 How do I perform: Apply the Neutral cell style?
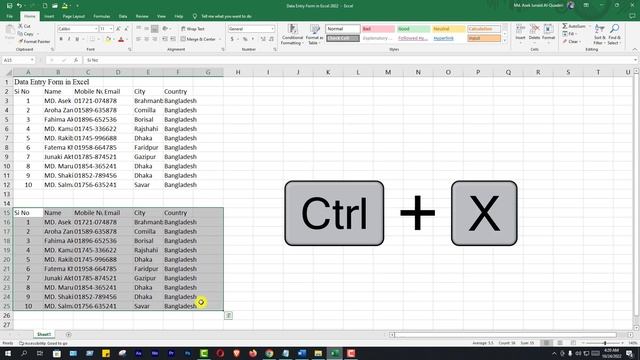pos(449,29)
